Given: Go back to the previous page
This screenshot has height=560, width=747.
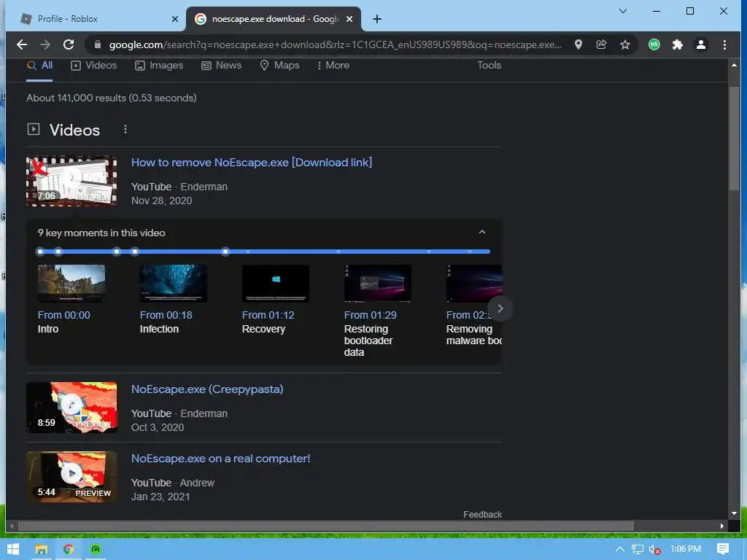Looking at the screenshot, I should point(21,44).
